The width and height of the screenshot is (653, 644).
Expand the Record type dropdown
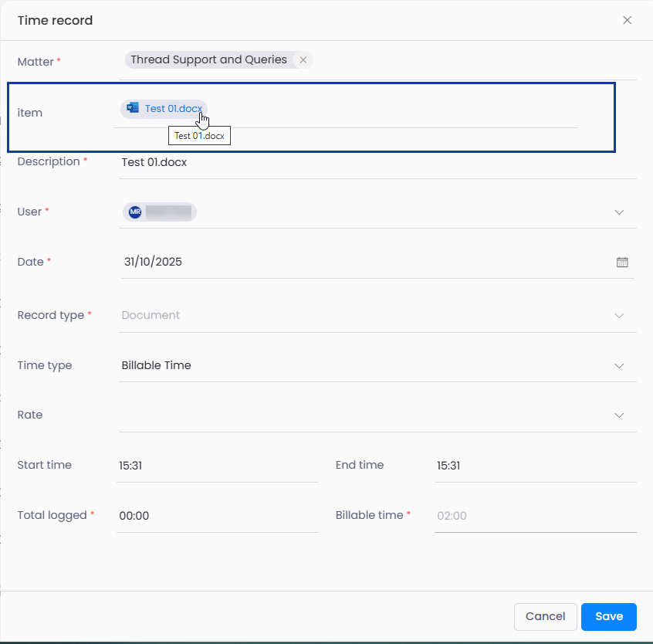point(619,316)
